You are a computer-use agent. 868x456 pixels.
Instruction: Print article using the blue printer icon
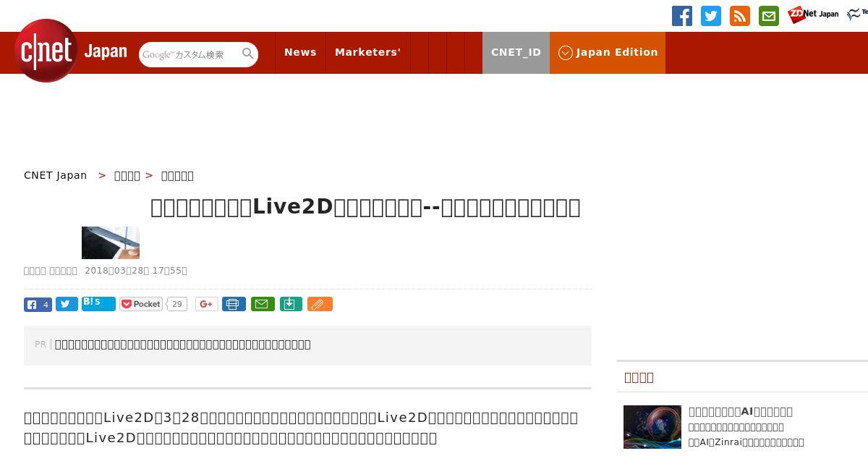coord(234,304)
